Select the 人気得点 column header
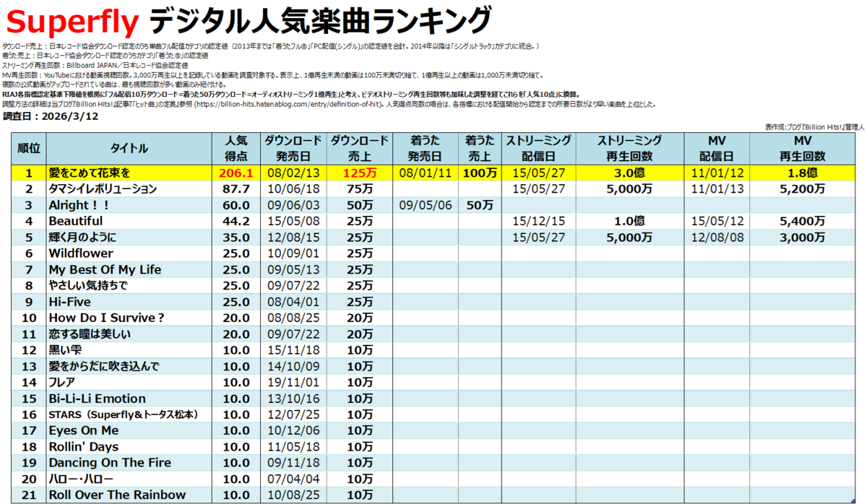 pos(237,148)
